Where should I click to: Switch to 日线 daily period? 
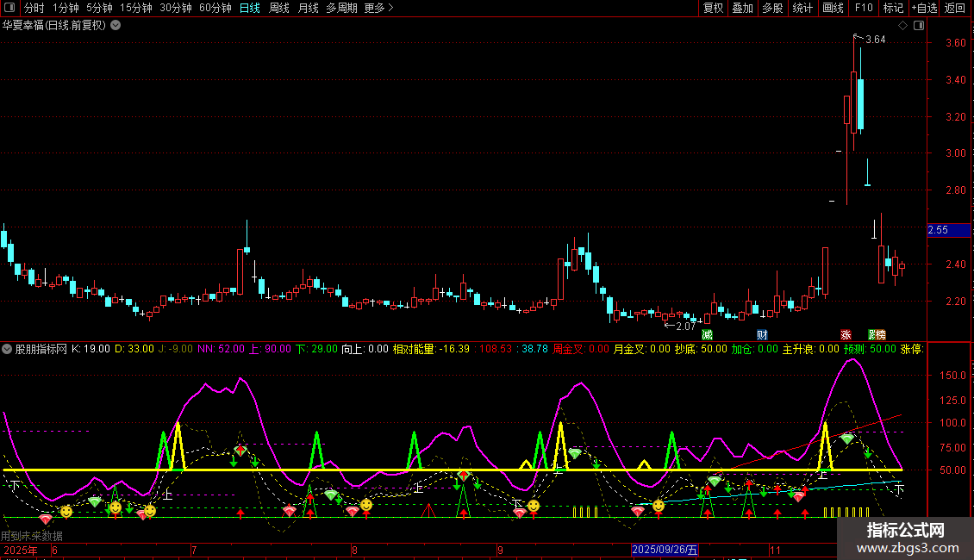pos(249,8)
